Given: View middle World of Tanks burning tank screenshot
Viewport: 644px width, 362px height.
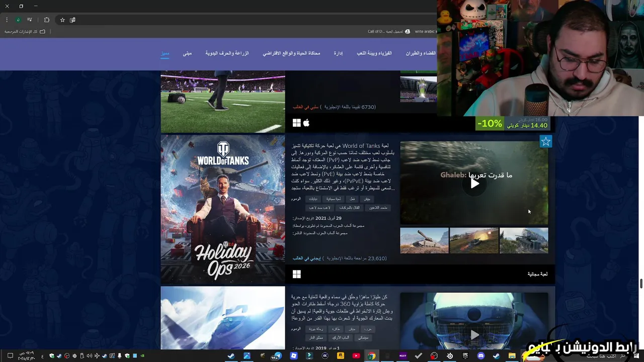Looking at the screenshot, I should (474, 240).
